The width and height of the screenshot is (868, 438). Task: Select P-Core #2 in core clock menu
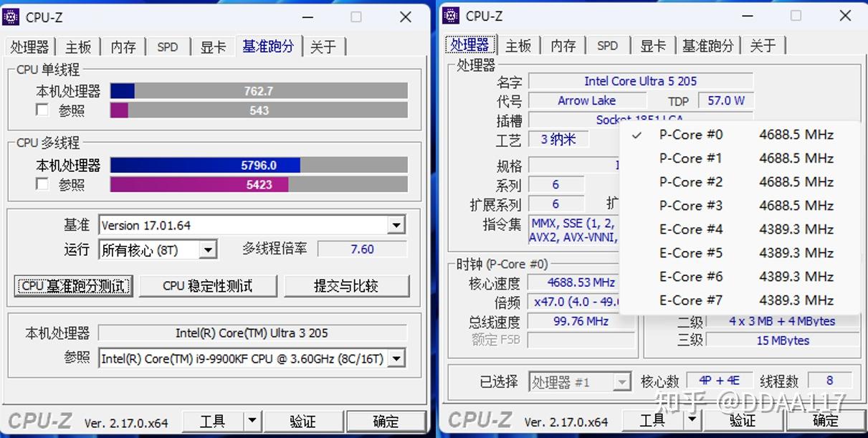(x=740, y=182)
